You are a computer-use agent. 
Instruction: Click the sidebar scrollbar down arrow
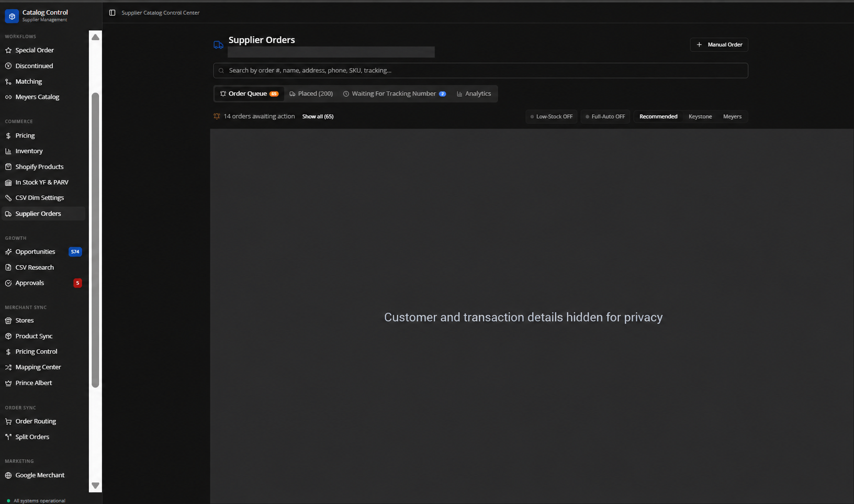[95, 486]
